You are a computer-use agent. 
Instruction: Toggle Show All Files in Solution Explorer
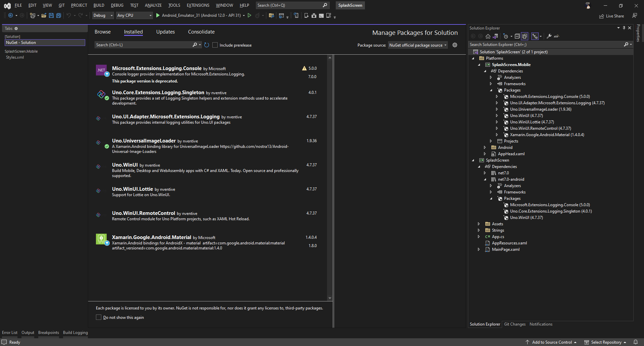525,36
